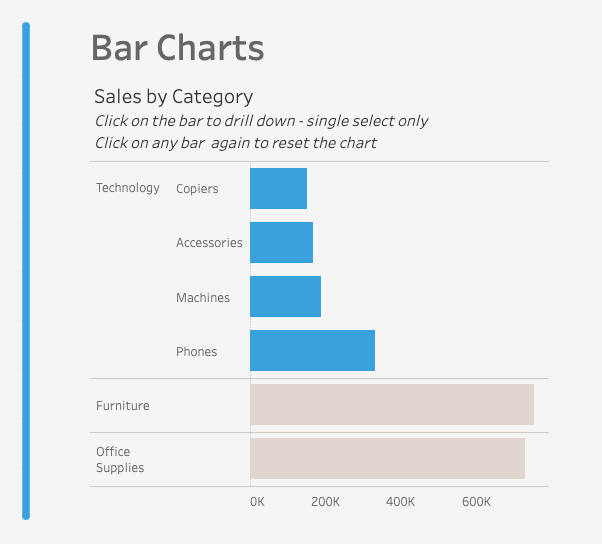Viewport: 602px width, 544px height.
Task: Select the Phones blue bar
Action: [312, 351]
